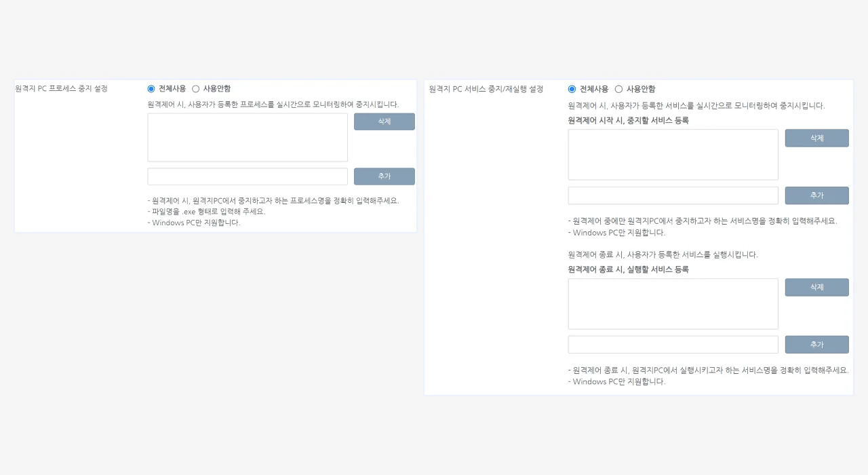Click the 실행할 서비스 등록 list box
The image size is (868, 475).
click(673, 303)
